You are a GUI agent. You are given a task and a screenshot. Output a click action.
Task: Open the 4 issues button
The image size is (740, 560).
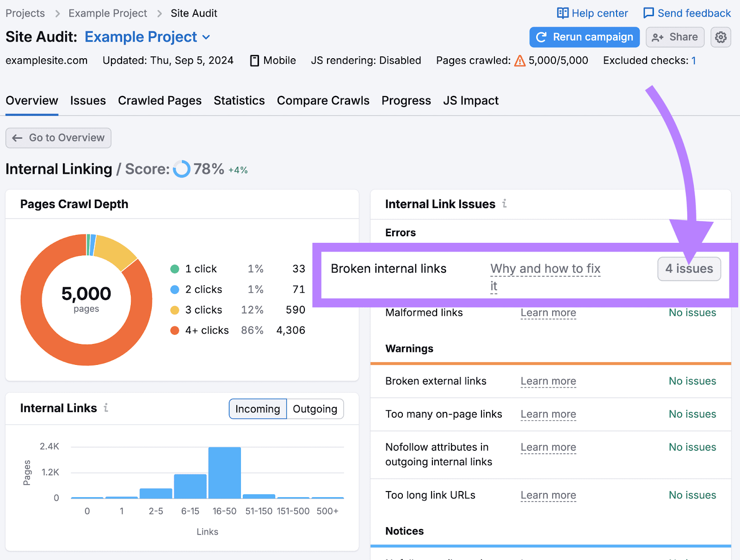coord(689,269)
